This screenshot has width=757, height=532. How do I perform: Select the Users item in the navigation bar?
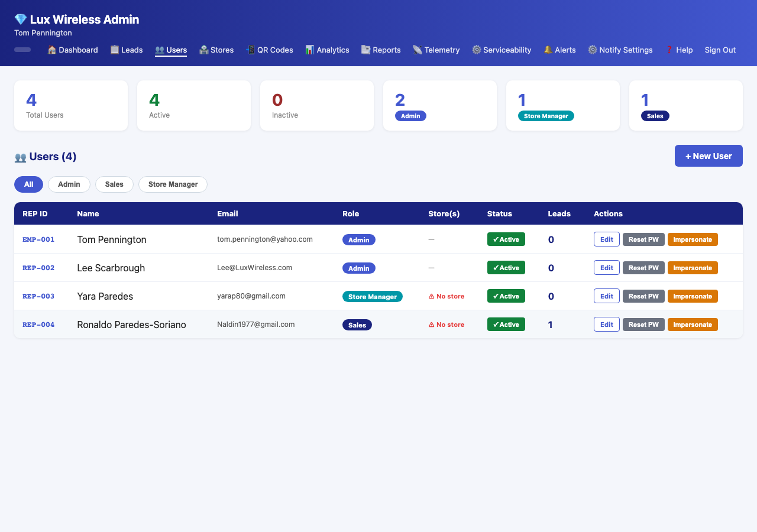(x=171, y=50)
